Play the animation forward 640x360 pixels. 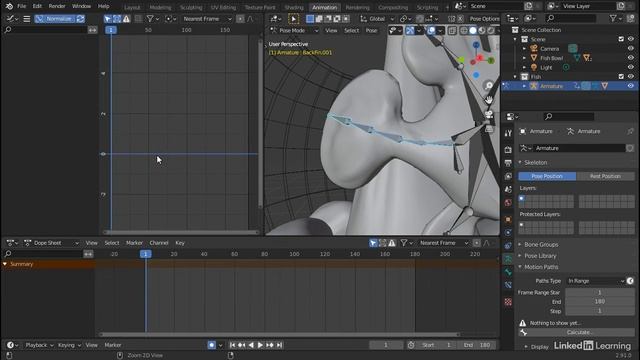260,345
